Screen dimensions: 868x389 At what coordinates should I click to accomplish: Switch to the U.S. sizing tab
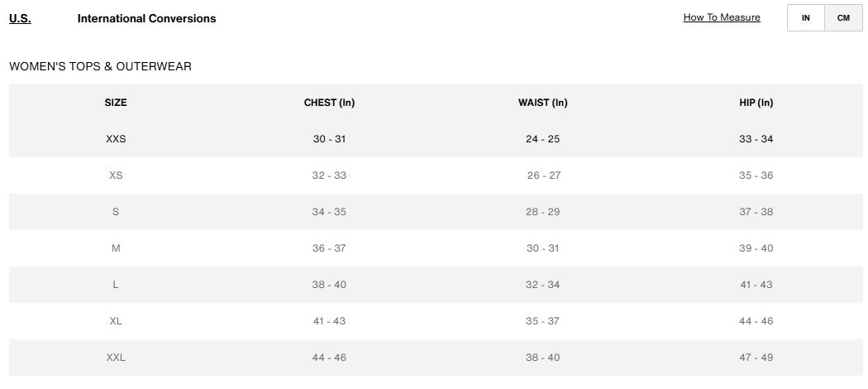[20, 18]
